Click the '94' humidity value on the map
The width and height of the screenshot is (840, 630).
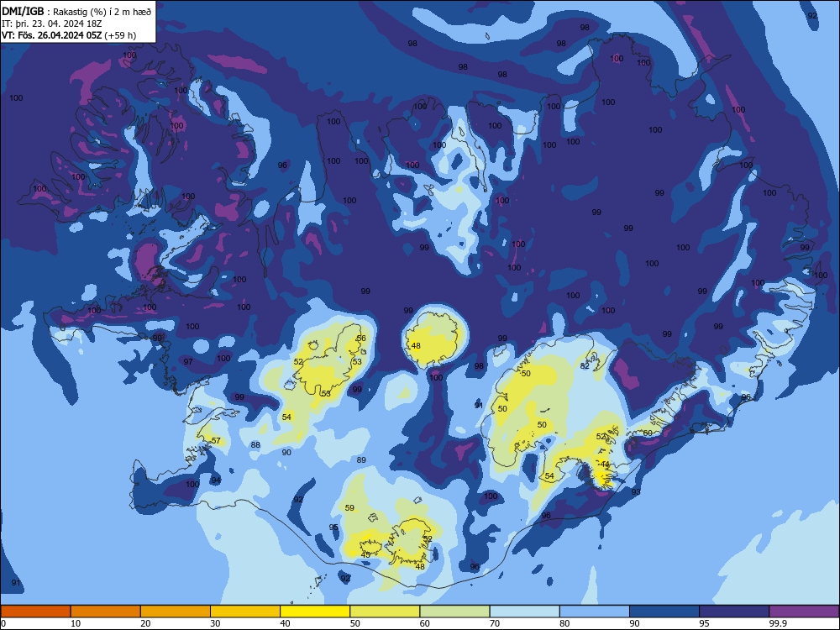click(x=216, y=480)
